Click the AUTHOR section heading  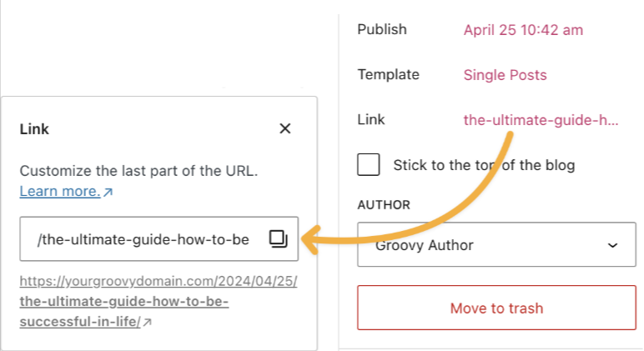(x=384, y=205)
